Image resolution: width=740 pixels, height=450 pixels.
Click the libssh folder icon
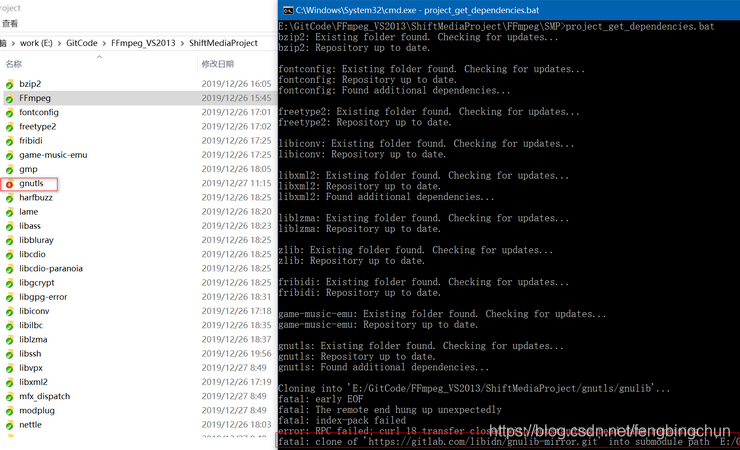9,354
